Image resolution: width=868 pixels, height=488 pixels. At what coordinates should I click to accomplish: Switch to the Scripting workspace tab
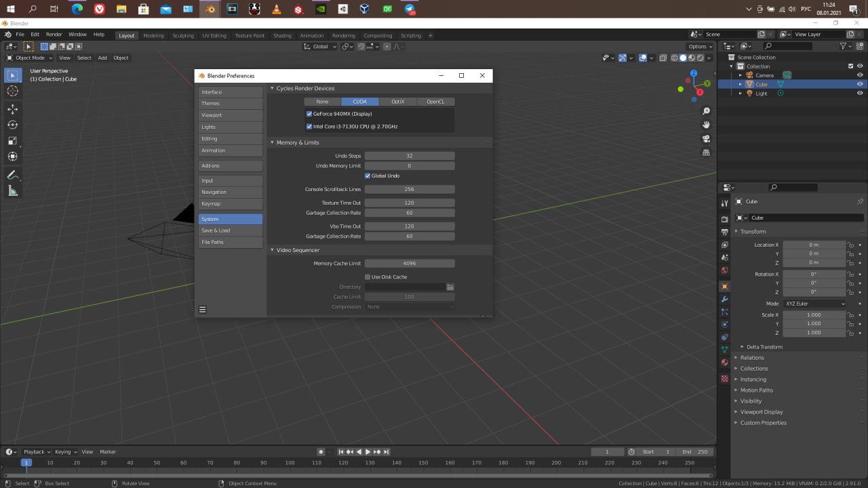(x=410, y=35)
